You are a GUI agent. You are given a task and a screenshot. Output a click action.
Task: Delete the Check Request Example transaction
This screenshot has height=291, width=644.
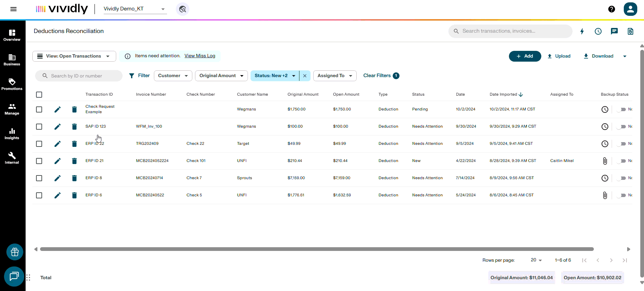tap(74, 109)
